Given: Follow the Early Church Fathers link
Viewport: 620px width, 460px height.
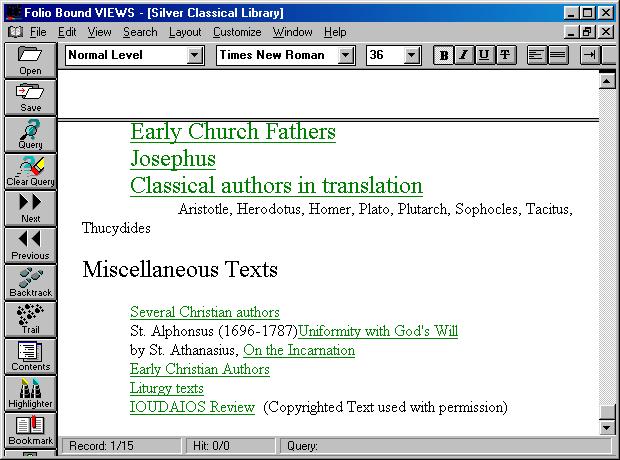Looking at the screenshot, I should 233,132.
